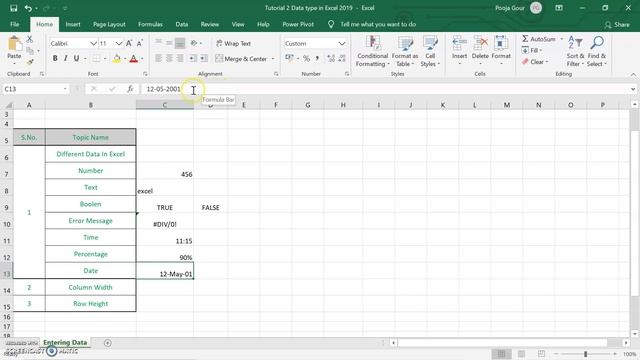Click the Cut scissors icon
This screenshot has height=360, width=640.
pyautogui.click(x=29, y=39)
